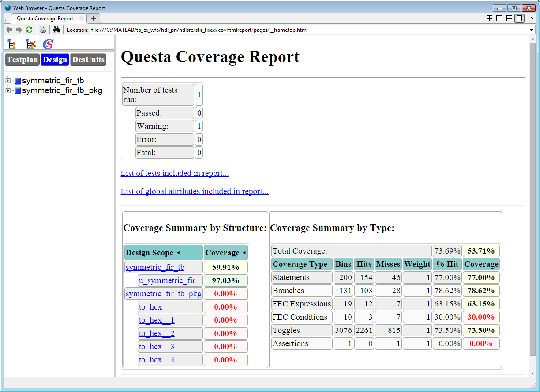
Task: Switch to four-pane grid layout
Action: click(x=489, y=18)
